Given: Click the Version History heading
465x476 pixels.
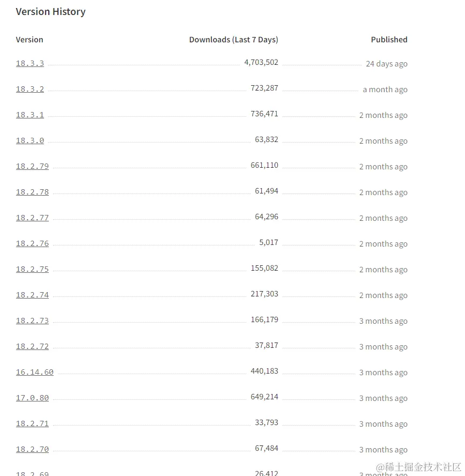Looking at the screenshot, I should point(51,12).
